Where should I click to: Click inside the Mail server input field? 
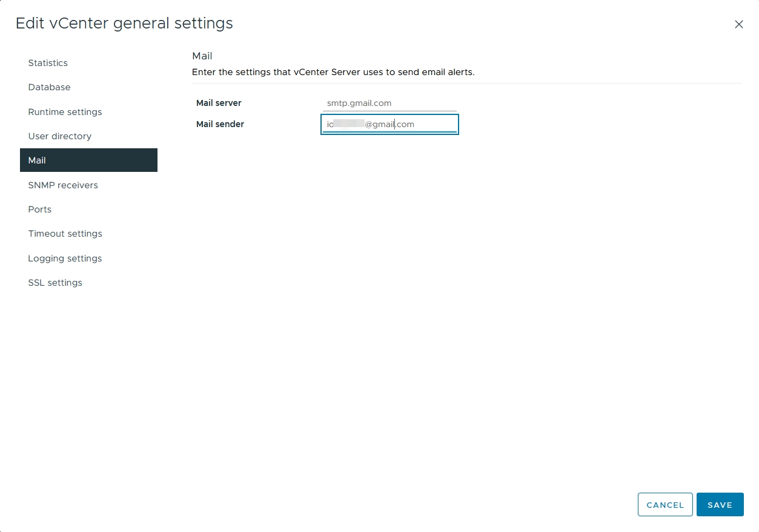[389, 103]
